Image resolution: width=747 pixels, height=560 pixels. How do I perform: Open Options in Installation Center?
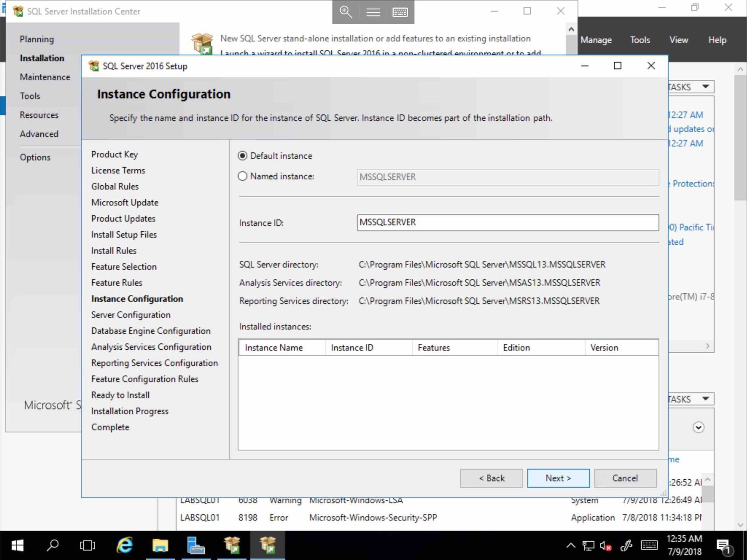click(x=35, y=157)
